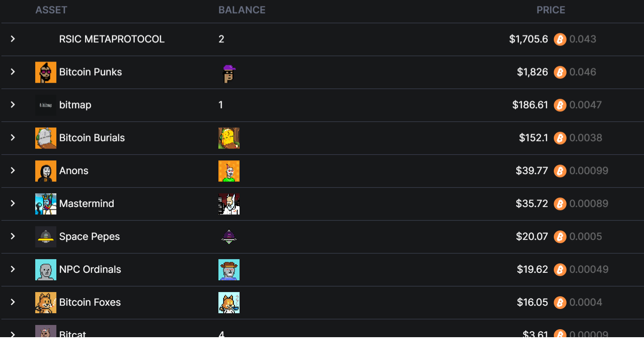This screenshot has height=340, width=644.
Task: Expand the bitmap row chevron
Action: click(13, 104)
